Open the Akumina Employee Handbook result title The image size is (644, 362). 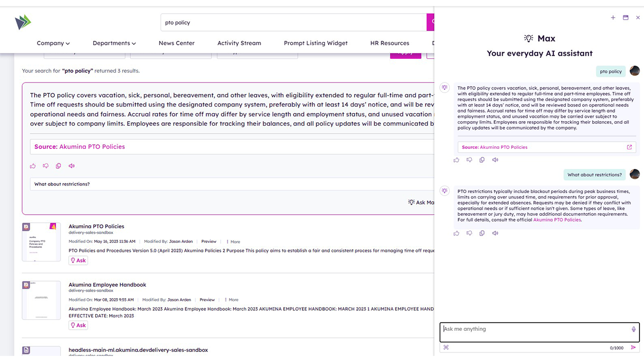click(107, 285)
